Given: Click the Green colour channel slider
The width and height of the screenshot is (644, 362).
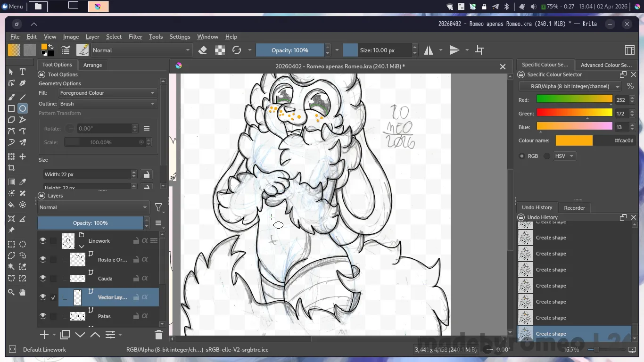Looking at the screenshot, I should click(574, 113).
